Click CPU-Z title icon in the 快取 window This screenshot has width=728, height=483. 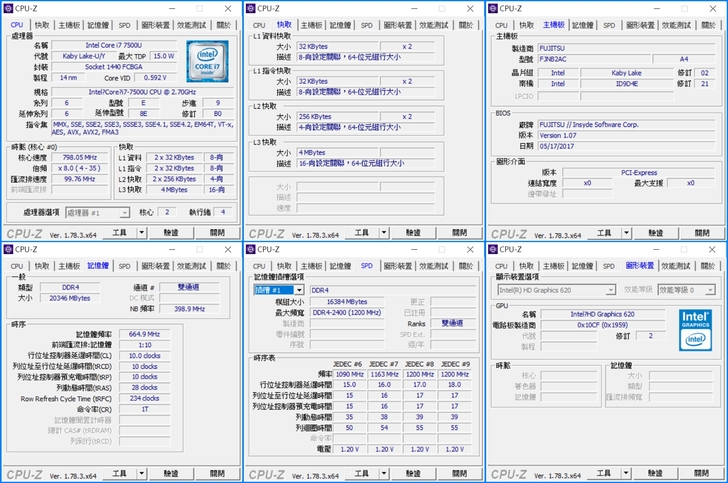tap(251, 7)
